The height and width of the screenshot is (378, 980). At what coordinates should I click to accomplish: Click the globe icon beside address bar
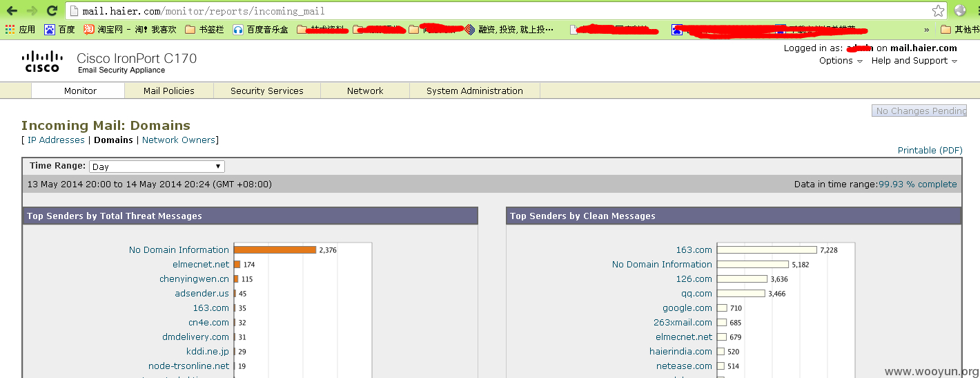[x=960, y=10]
